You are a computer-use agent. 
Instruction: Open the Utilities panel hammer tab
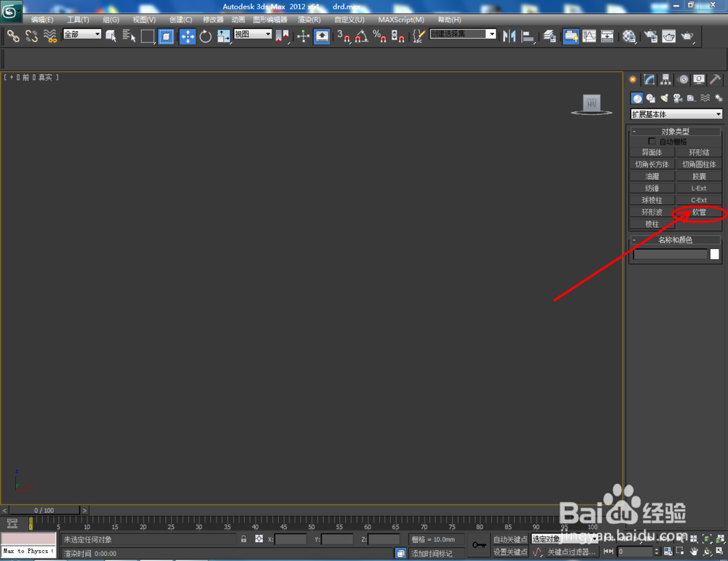(x=716, y=80)
